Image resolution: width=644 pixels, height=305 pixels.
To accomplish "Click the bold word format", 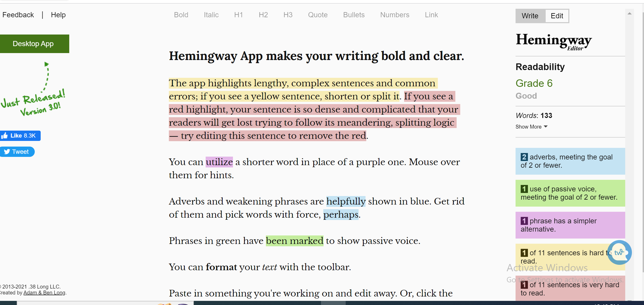I will click(221, 267).
